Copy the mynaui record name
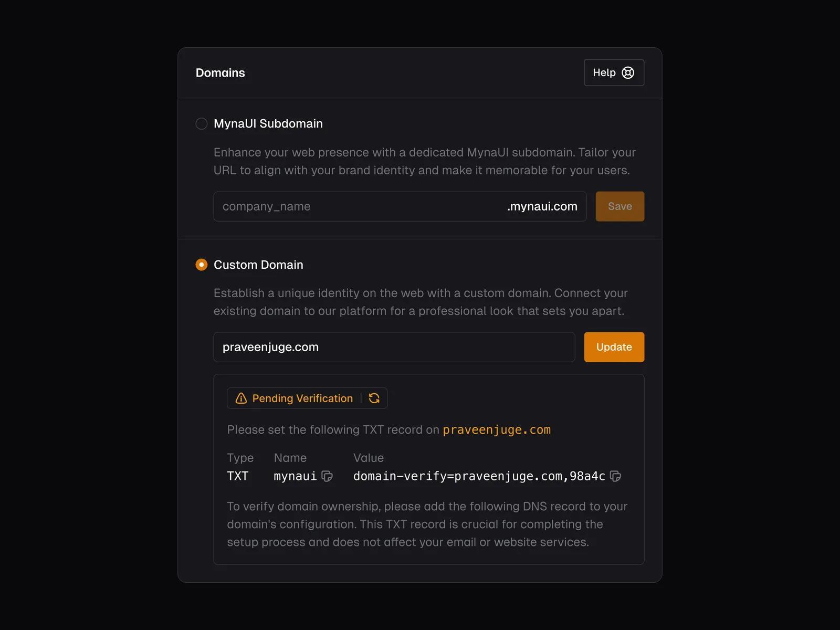Viewport: 840px width, 630px height. tap(327, 476)
